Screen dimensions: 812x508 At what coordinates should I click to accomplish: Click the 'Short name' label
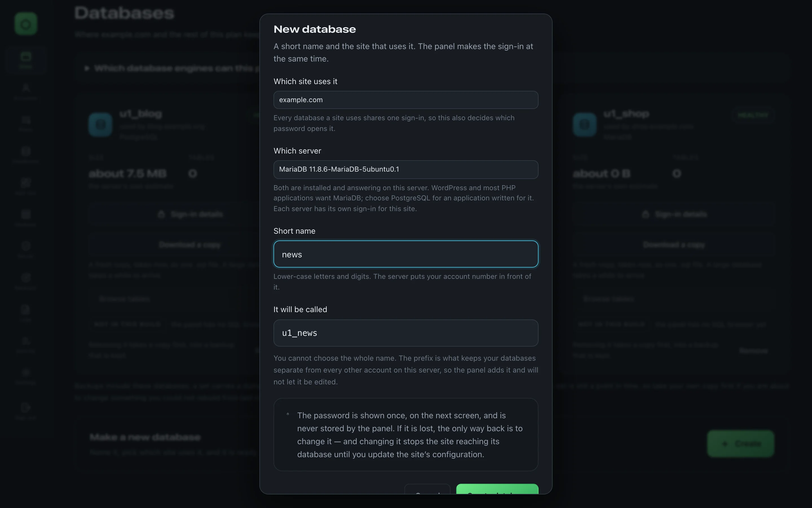[294, 231]
